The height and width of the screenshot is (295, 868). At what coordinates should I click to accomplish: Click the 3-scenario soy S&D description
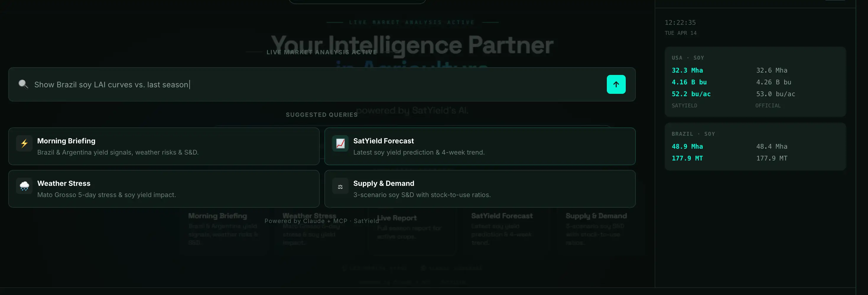pyautogui.click(x=422, y=195)
